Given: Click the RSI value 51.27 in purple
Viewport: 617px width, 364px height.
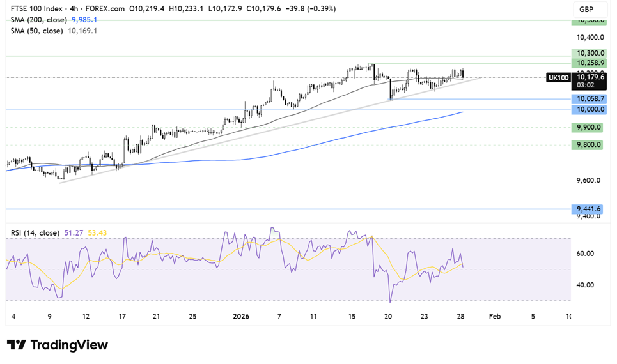Looking at the screenshot, I should point(73,232).
